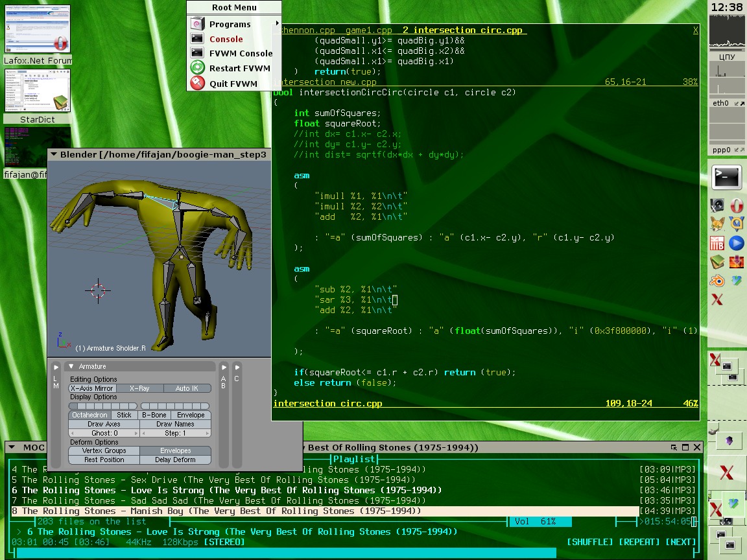Screen dimensions: 747x560
Task: Click the purple gem window in pager
Action: [729, 441]
